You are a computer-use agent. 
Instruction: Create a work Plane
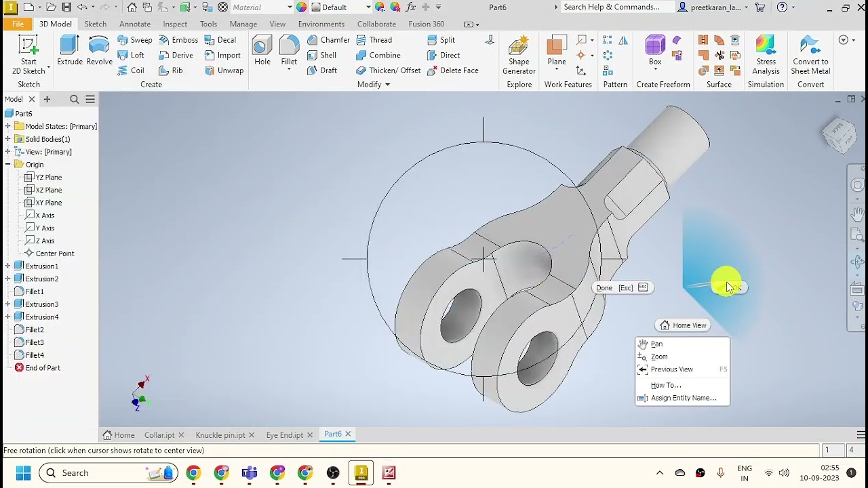coord(557,51)
